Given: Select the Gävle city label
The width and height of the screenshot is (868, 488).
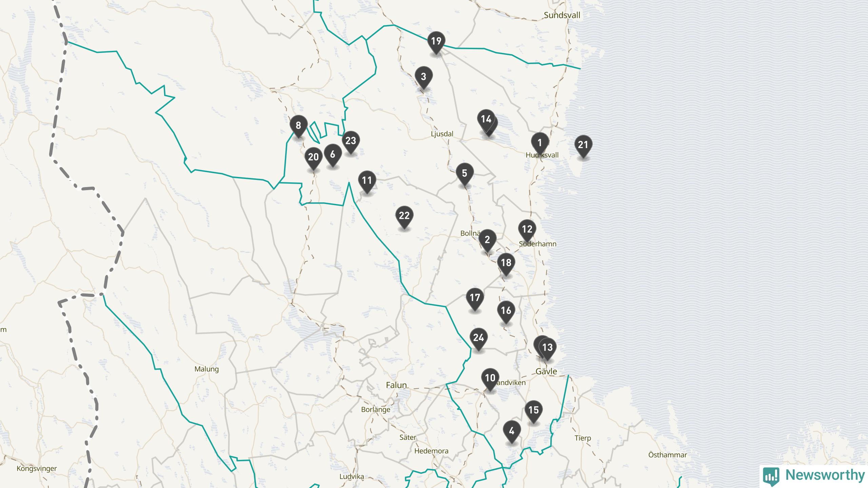Looking at the screenshot, I should click(546, 371).
